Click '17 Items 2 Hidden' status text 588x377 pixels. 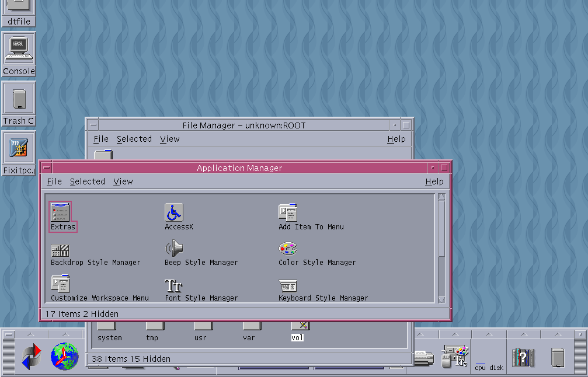click(82, 314)
